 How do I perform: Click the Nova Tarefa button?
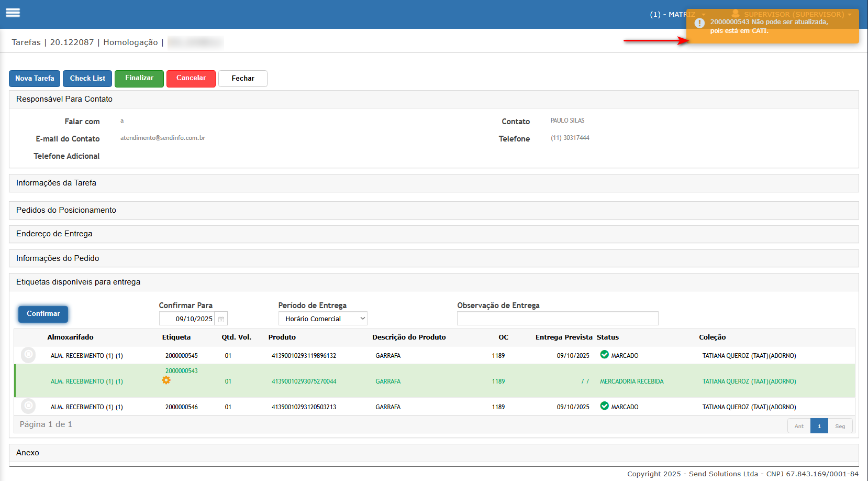tap(35, 79)
